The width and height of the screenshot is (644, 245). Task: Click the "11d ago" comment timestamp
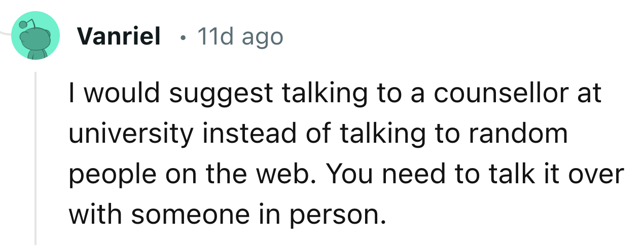tap(240, 36)
